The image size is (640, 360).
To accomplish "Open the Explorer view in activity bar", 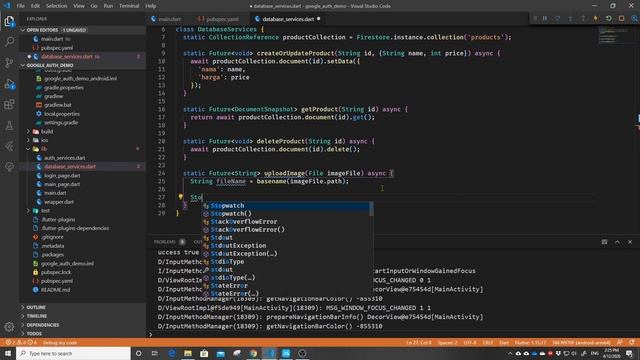I will (9, 21).
